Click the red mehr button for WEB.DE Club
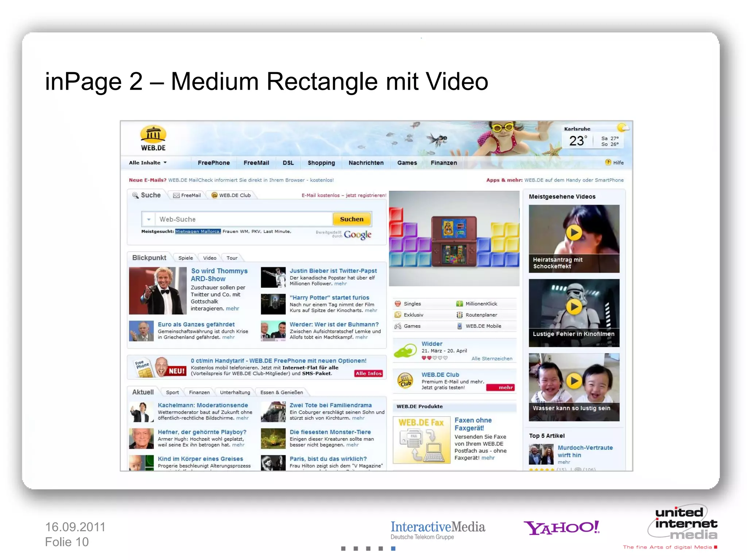747x560 pixels. (x=500, y=387)
